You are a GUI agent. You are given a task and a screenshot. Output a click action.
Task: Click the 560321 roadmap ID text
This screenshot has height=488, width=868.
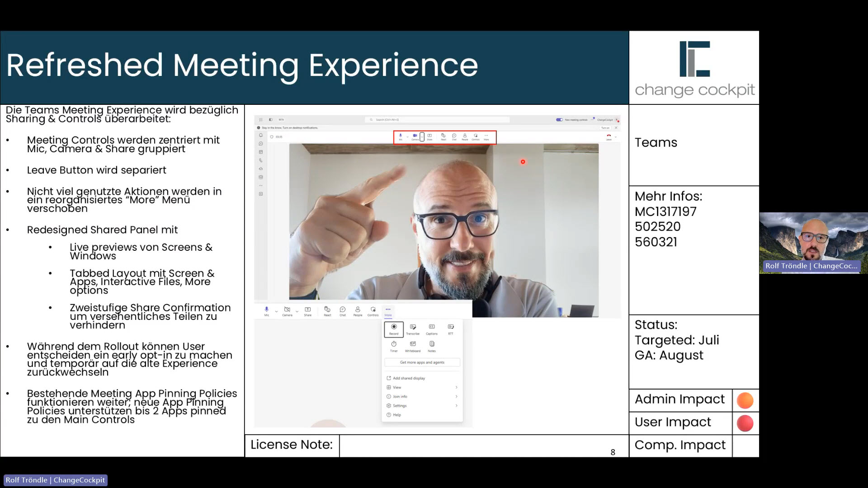click(x=656, y=242)
